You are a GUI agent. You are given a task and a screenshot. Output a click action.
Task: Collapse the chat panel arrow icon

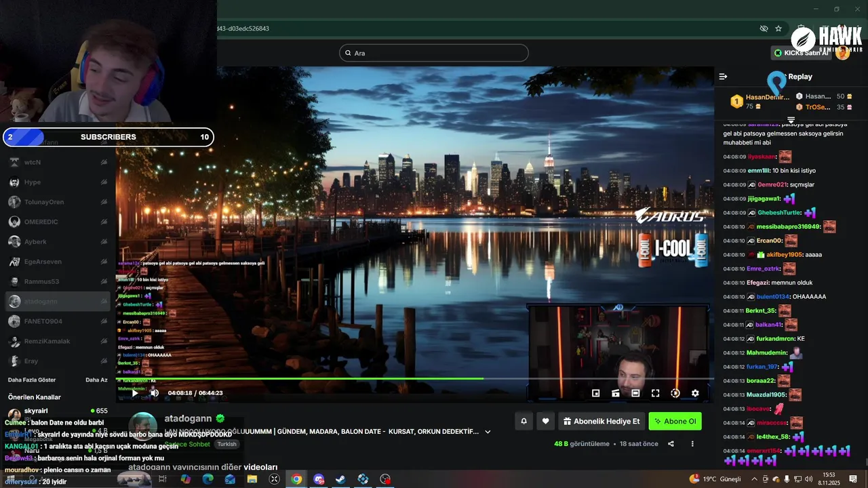[723, 77]
